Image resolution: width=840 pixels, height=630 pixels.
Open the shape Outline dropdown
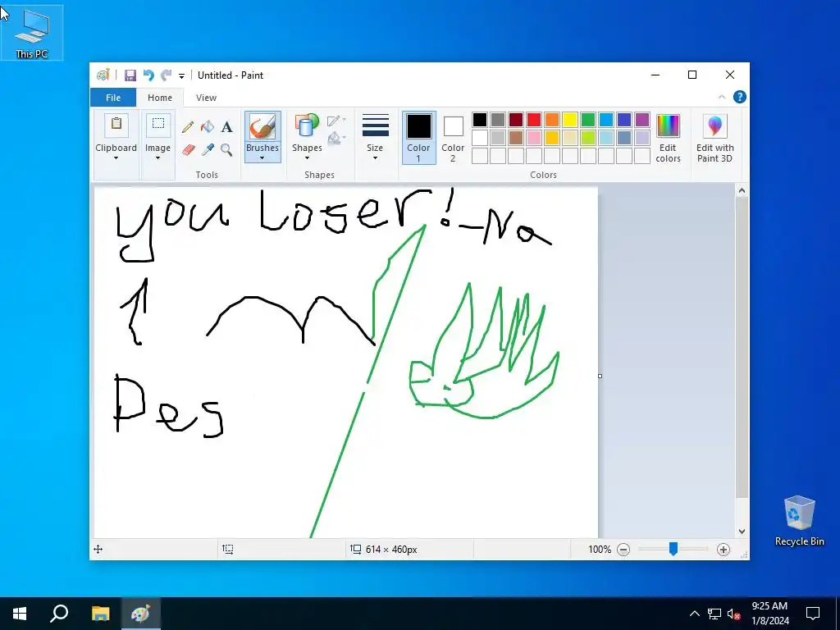click(336, 121)
